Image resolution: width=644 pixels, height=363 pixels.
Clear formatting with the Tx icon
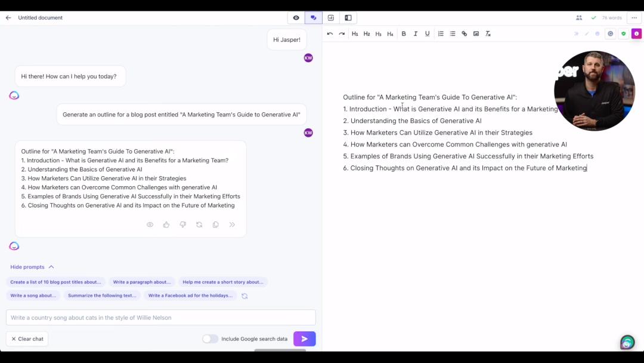(488, 34)
